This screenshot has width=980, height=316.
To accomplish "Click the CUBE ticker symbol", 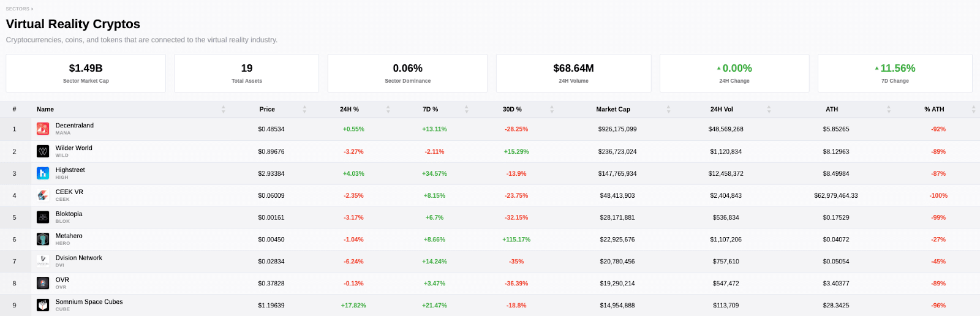I will pos(62,309).
